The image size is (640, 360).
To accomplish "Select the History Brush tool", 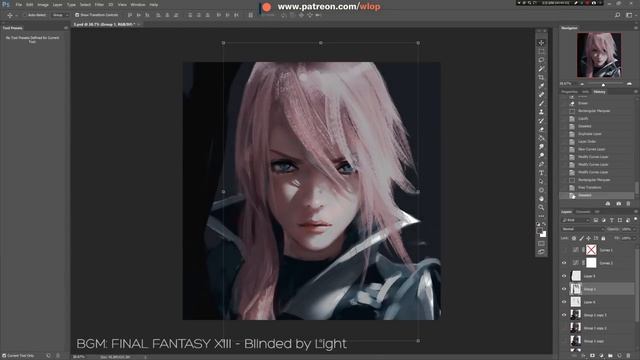I will [x=541, y=121].
